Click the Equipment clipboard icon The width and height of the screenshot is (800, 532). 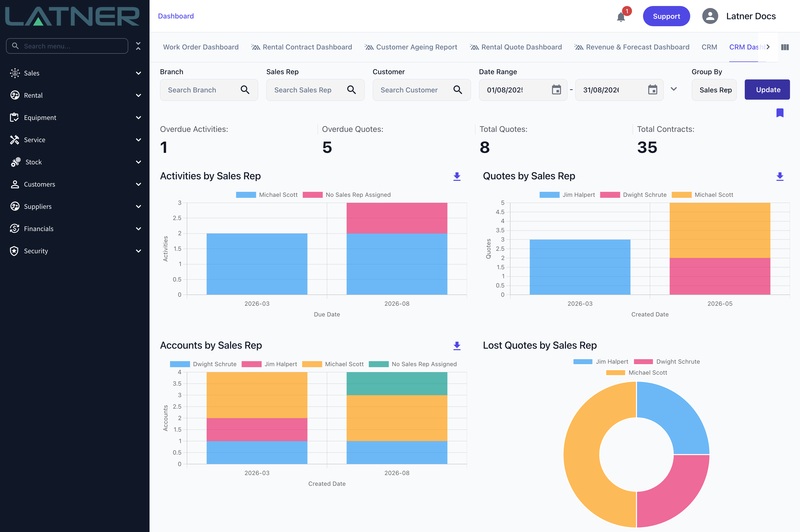tap(14, 117)
